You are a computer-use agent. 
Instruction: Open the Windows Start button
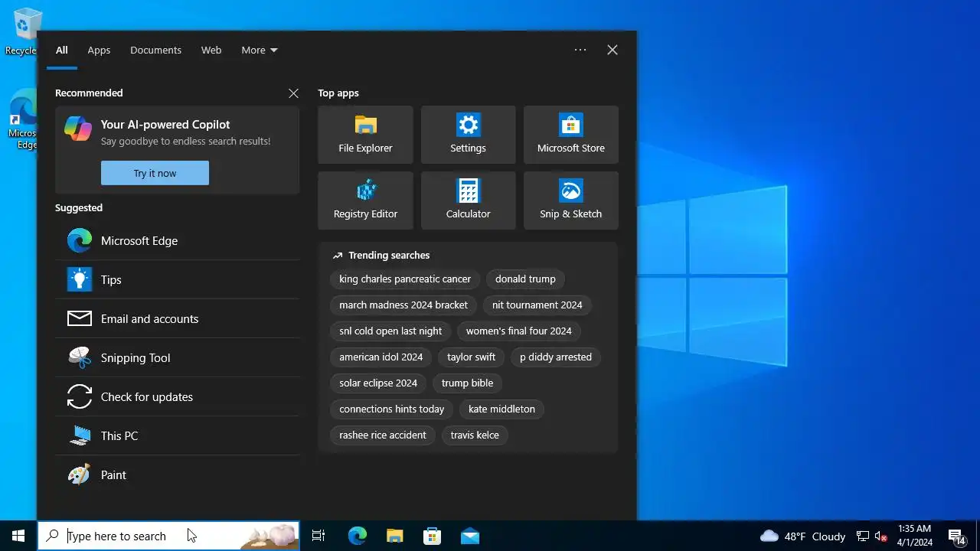click(x=18, y=536)
